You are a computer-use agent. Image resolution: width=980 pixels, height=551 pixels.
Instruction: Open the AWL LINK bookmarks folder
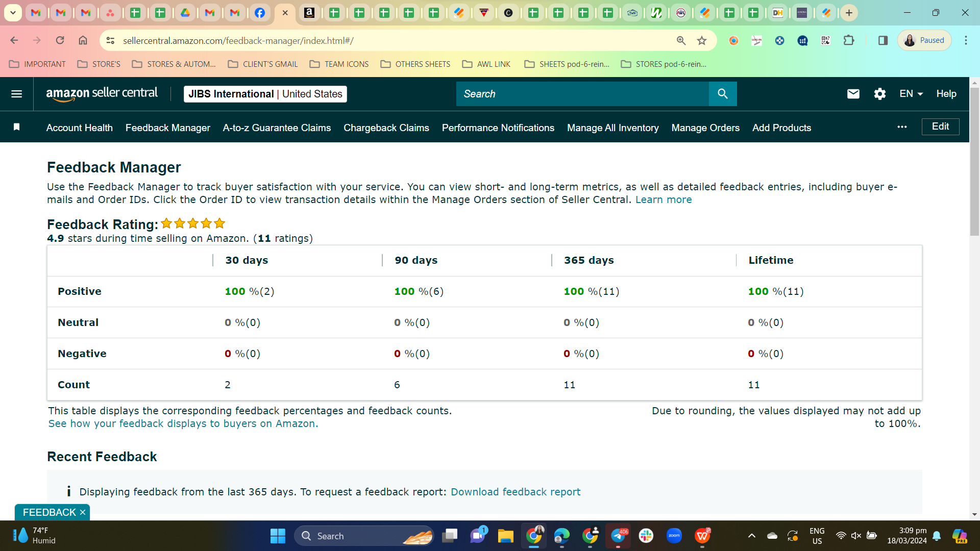[x=486, y=64]
